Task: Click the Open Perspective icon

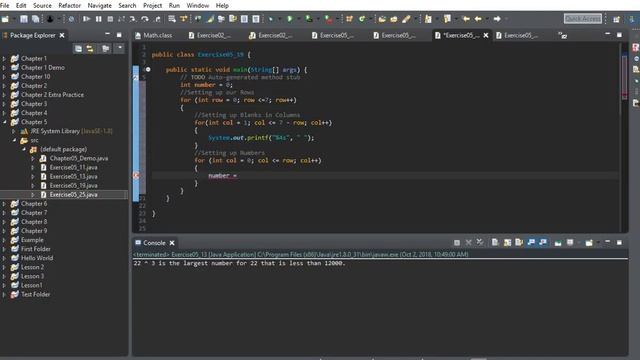Action: pos(616,19)
